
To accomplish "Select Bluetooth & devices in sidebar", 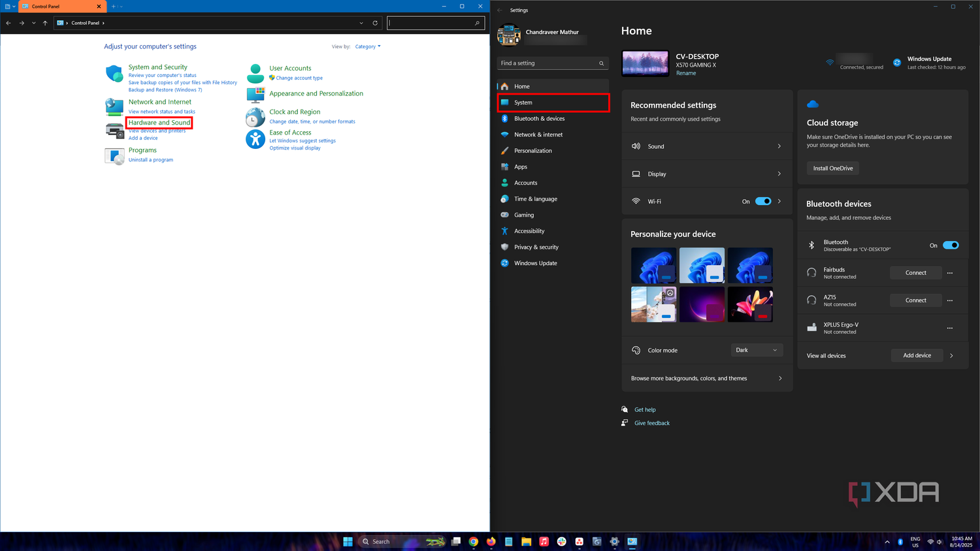I will (x=553, y=119).
